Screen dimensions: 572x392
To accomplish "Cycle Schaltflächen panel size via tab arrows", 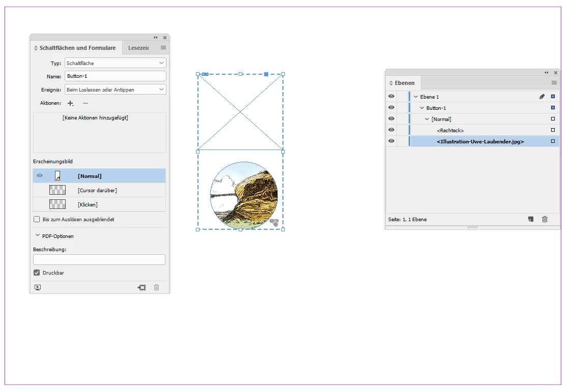I will coord(36,48).
